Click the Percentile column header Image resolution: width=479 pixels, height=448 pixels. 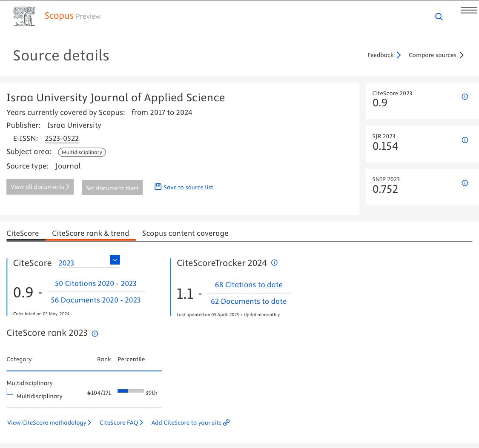pos(131,359)
